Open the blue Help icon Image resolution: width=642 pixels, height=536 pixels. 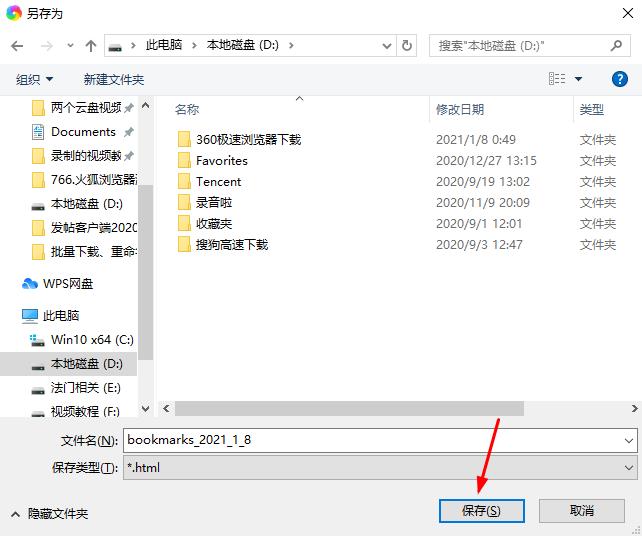(619, 79)
